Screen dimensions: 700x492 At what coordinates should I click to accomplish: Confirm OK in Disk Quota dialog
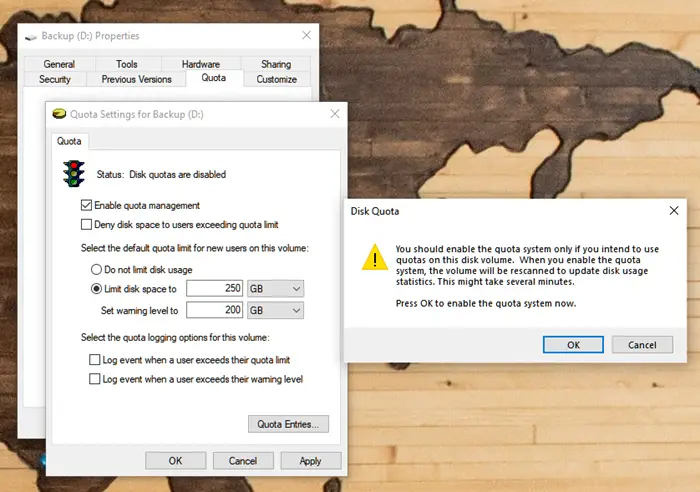click(573, 345)
